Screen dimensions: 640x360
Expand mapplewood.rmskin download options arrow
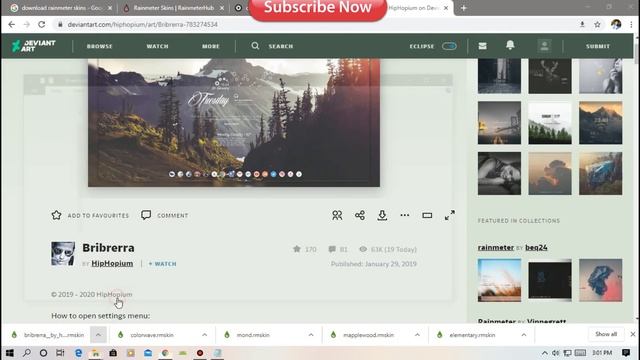click(417, 335)
